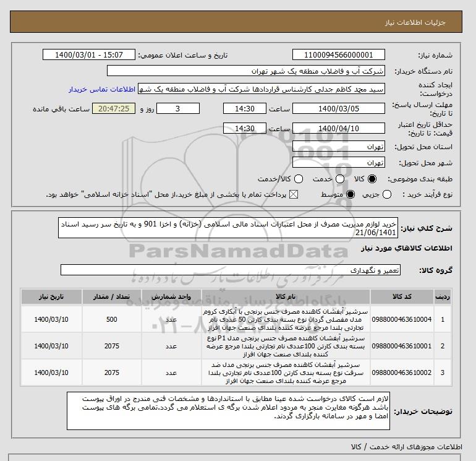Image resolution: width=476 pixels, height=461 pixels.
Task: Select the کالا/خدمت radio button
Action: 299,179
